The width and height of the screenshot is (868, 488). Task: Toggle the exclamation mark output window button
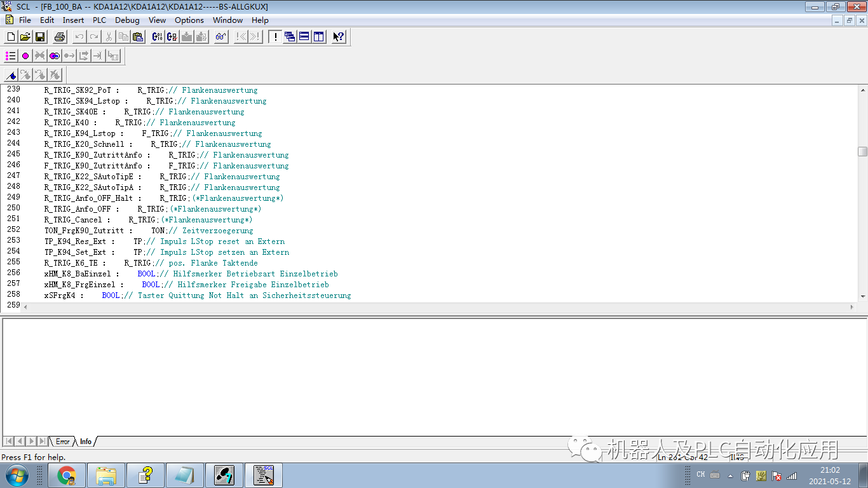pos(275,37)
